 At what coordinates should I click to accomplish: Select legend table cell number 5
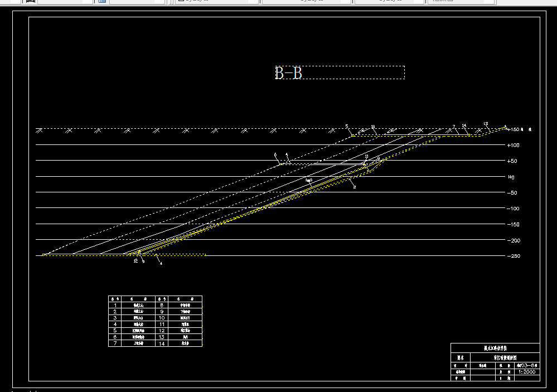click(x=115, y=331)
